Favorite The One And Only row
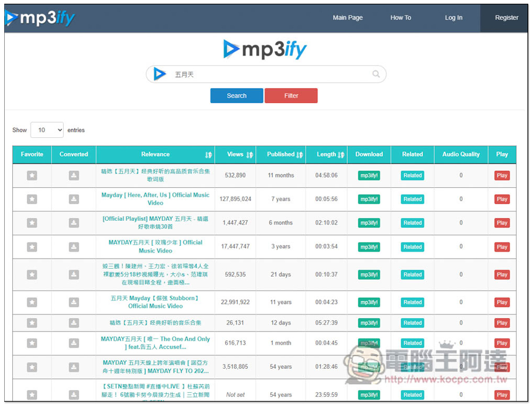Screen dimensions: 532x406 pyautogui.click(x=32, y=343)
